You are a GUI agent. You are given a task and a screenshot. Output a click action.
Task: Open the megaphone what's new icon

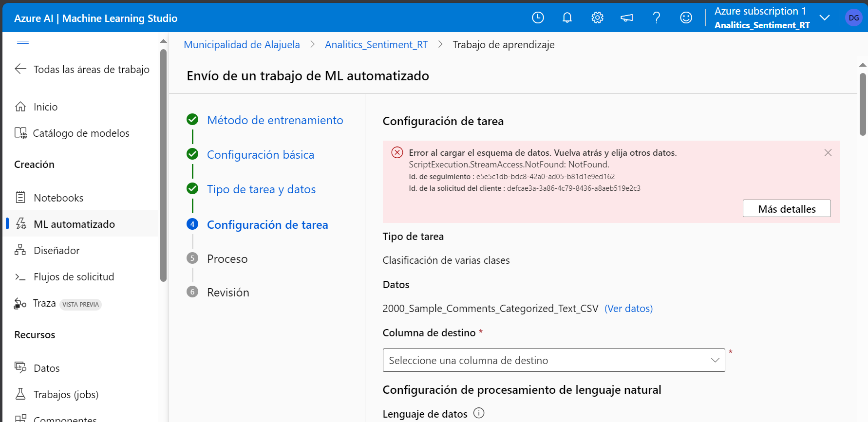(627, 18)
